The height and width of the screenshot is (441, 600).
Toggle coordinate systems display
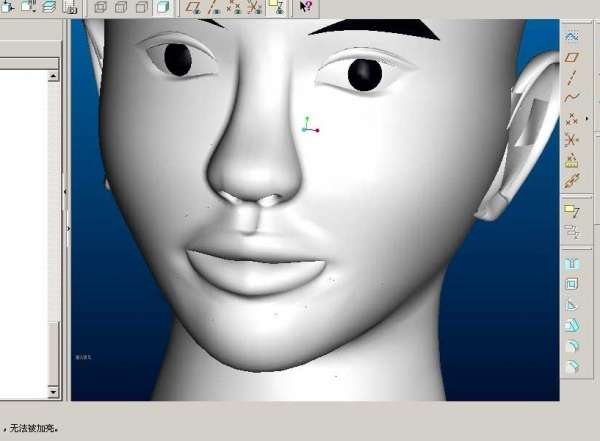254,7
